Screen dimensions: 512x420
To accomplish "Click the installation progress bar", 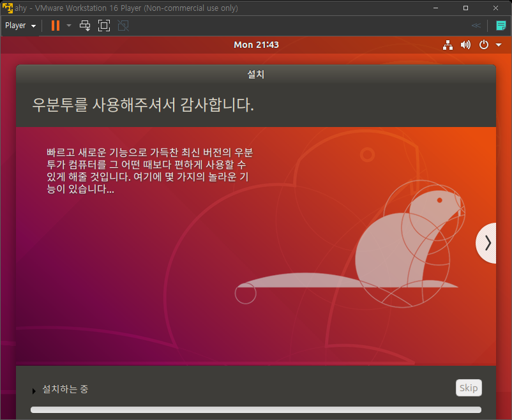I will coord(256,410).
